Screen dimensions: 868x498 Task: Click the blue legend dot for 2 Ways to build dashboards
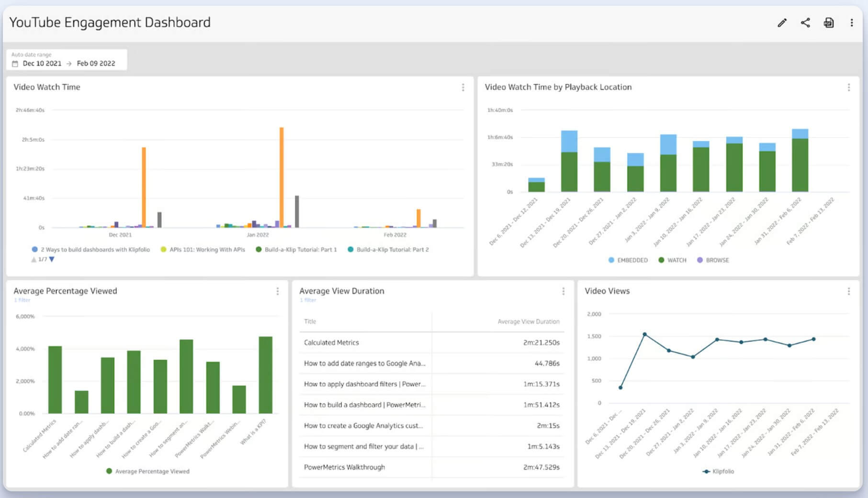pos(34,249)
